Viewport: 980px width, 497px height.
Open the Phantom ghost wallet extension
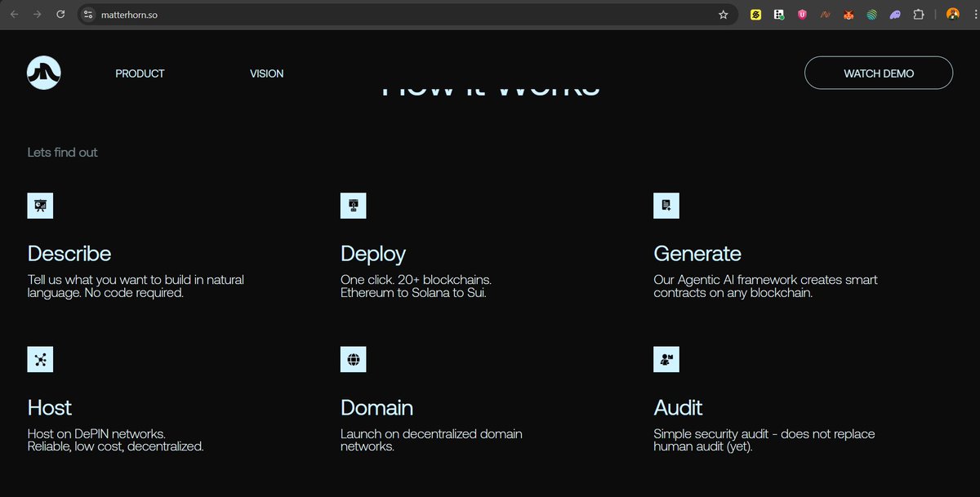pyautogui.click(x=895, y=15)
